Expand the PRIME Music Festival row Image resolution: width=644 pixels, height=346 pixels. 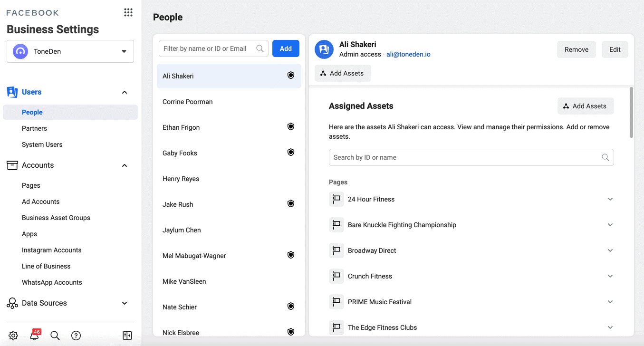[610, 302]
